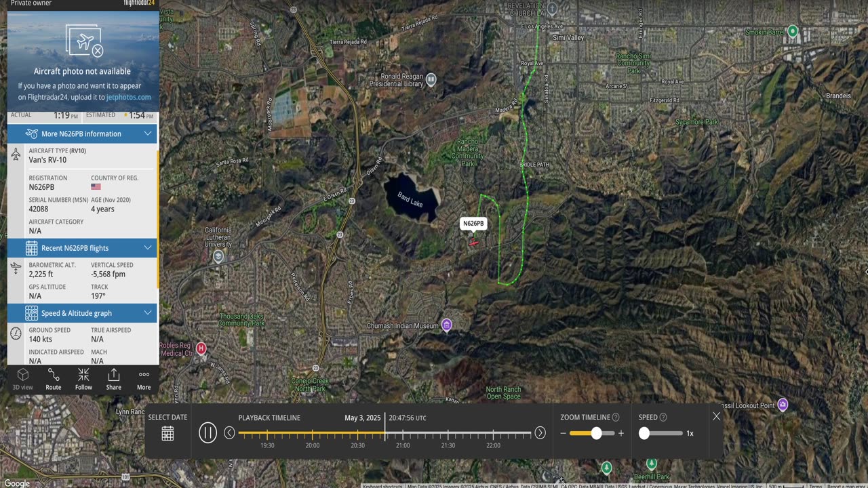Click the ground speed 140 kts
This screenshot has height=488, width=868.
coord(40,339)
